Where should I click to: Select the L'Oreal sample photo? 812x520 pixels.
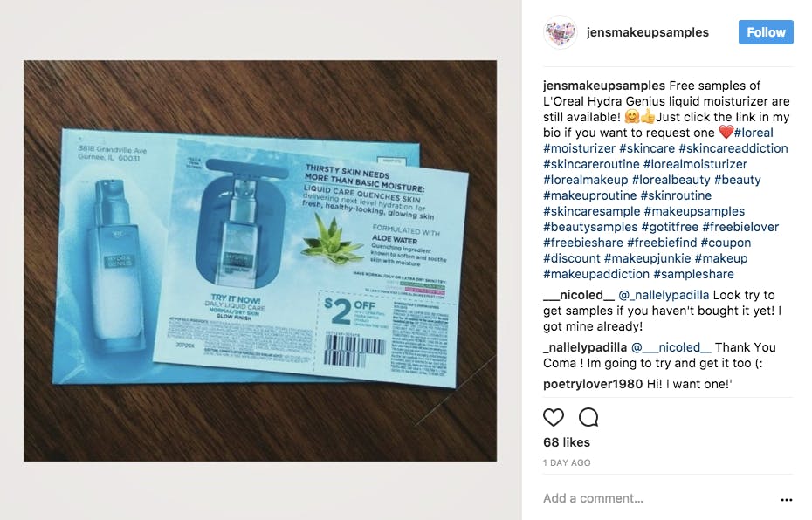(x=260, y=261)
